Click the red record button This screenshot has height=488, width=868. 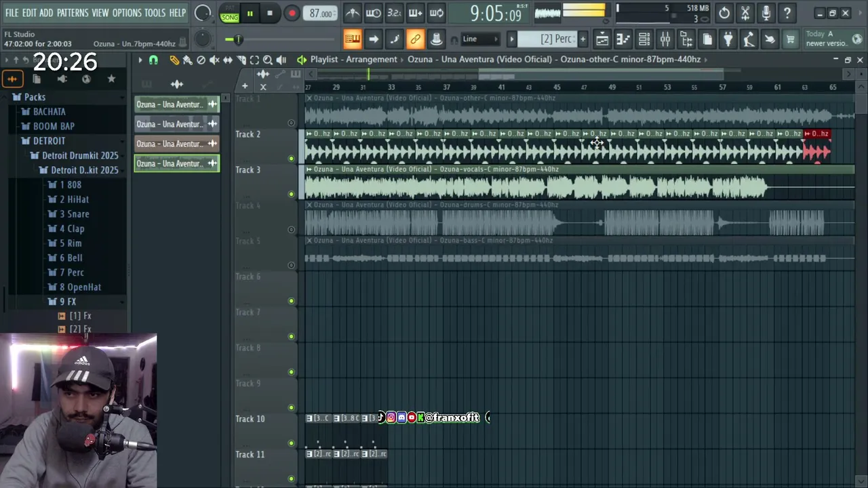click(292, 13)
